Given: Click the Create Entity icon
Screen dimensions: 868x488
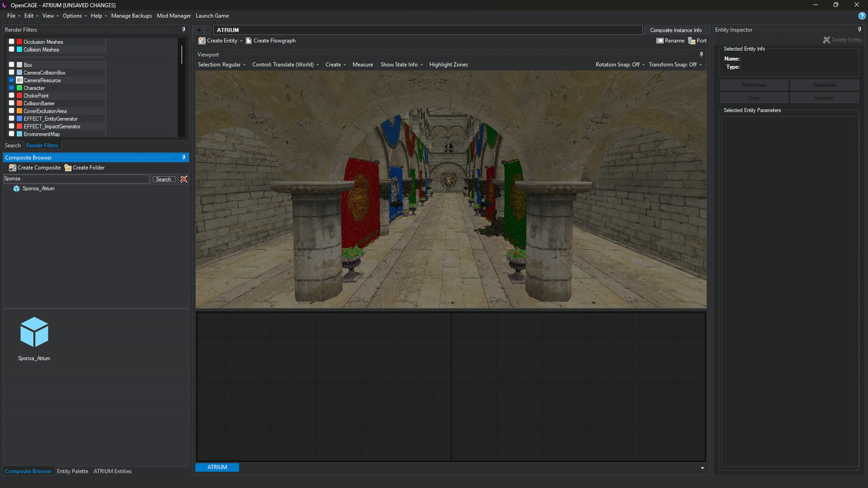Looking at the screenshot, I should [202, 41].
